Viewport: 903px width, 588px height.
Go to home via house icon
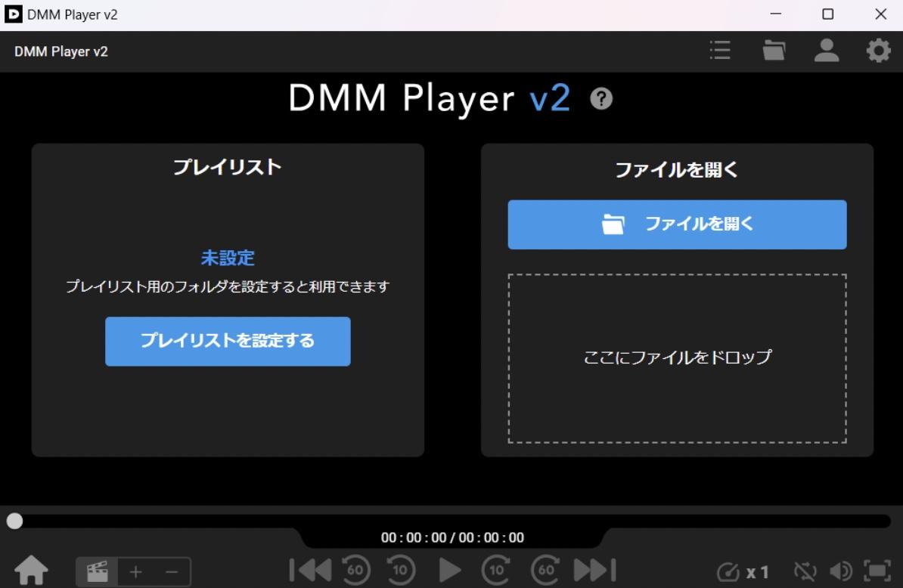[31, 570]
